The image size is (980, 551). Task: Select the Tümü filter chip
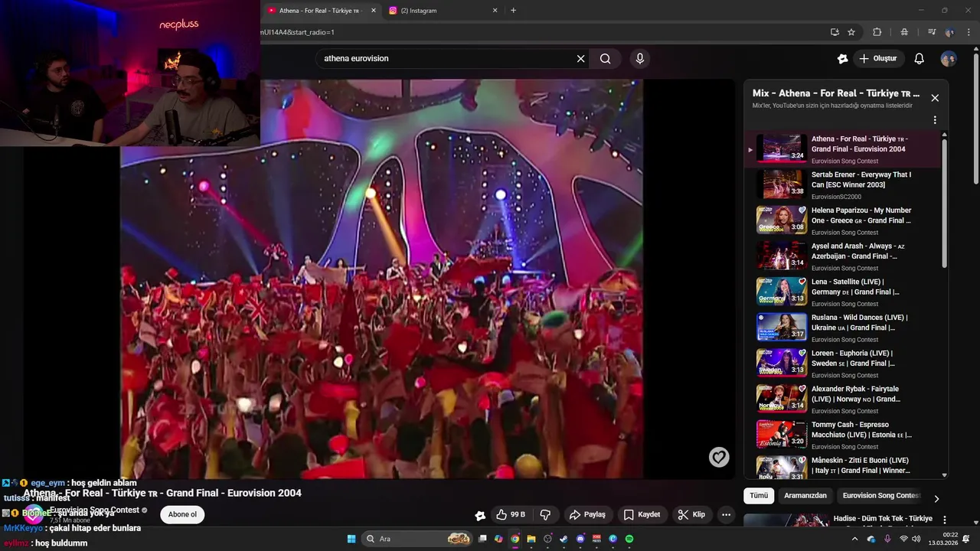759,495
